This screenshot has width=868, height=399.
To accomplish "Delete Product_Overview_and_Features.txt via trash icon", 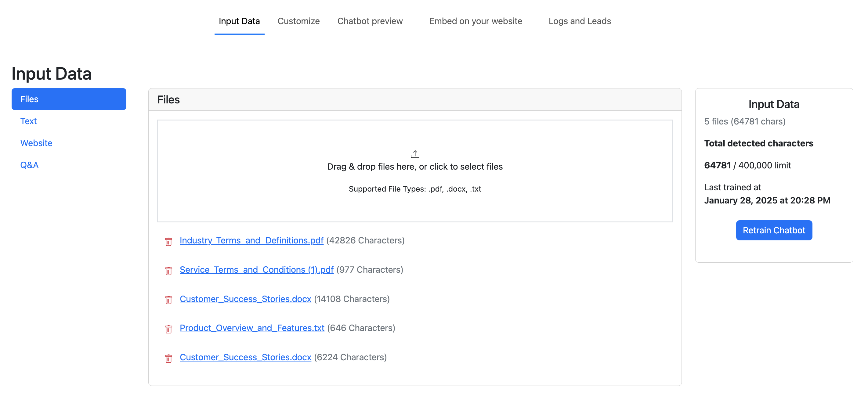I will click(x=168, y=329).
